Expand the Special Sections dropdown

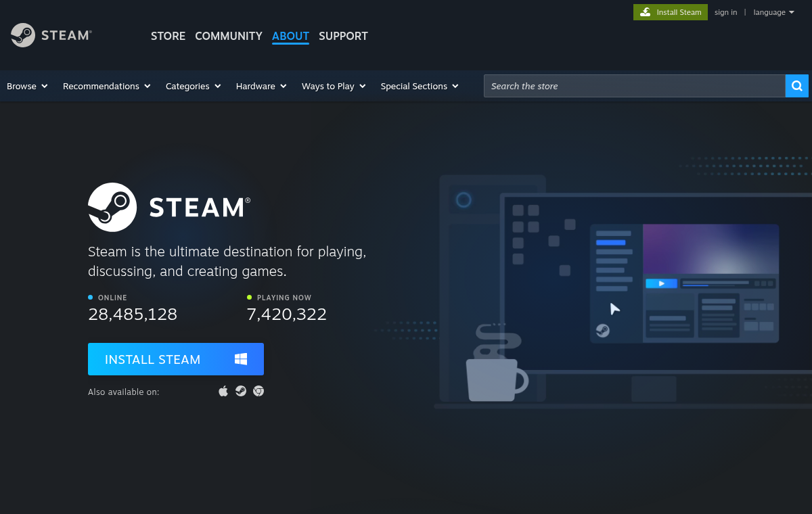pyautogui.click(x=420, y=86)
